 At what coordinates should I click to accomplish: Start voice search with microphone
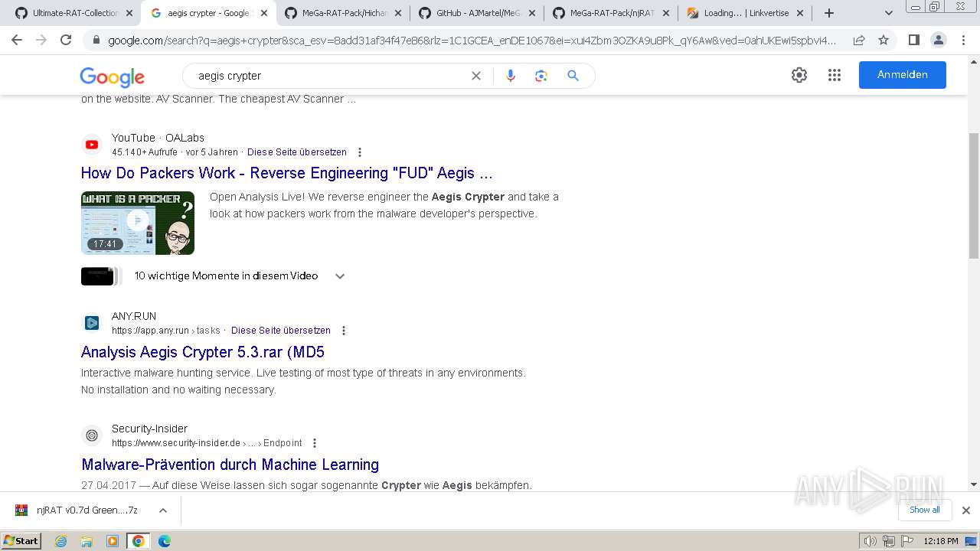(511, 76)
